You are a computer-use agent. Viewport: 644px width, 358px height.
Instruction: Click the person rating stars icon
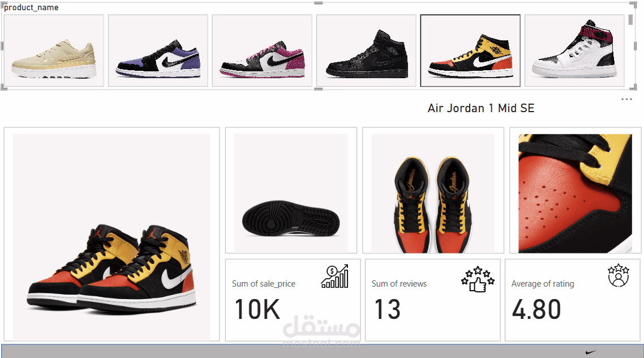(619, 275)
